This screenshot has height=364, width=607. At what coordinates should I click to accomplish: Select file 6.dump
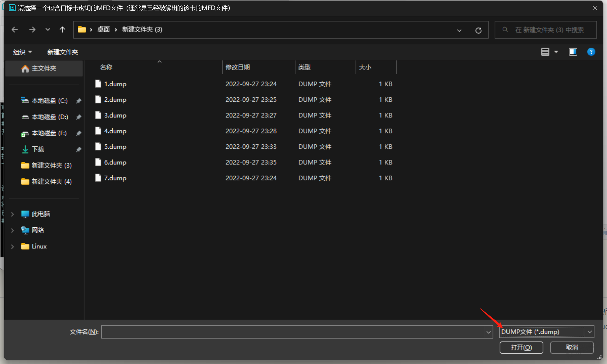click(115, 162)
